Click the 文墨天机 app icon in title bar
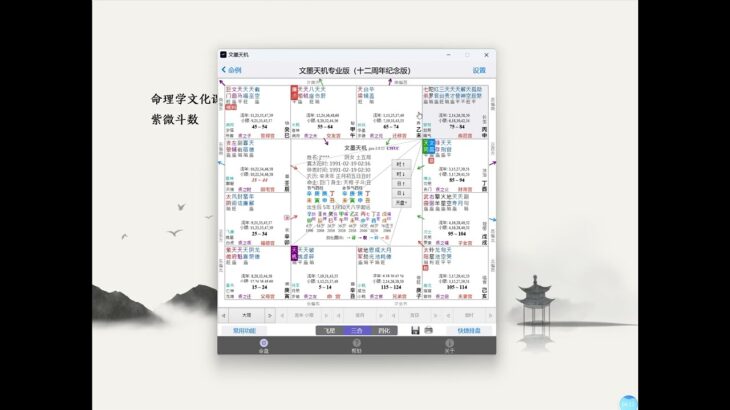The width and height of the screenshot is (730, 410). tap(223, 54)
